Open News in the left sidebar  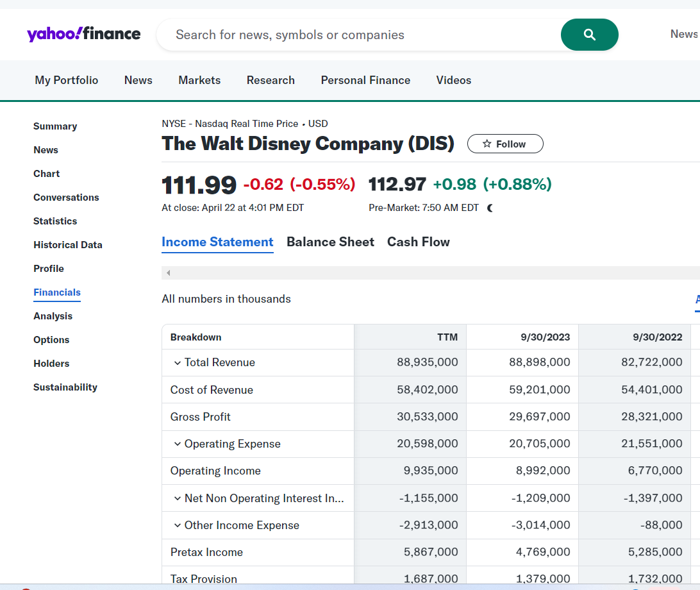[x=46, y=150]
